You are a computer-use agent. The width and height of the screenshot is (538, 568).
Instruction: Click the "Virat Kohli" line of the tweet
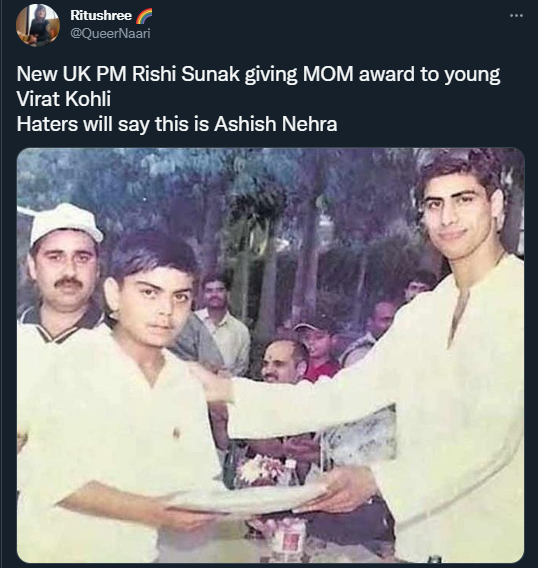(x=64, y=99)
